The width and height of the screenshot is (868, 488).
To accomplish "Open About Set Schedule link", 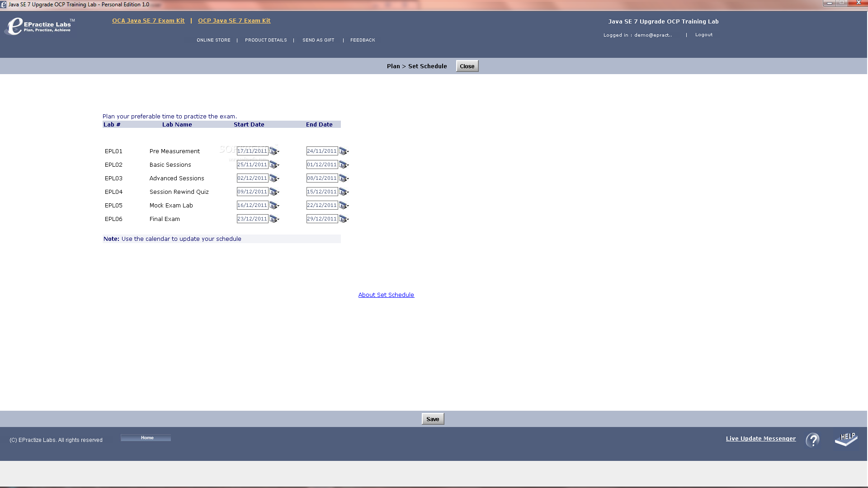I will coord(386,295).
